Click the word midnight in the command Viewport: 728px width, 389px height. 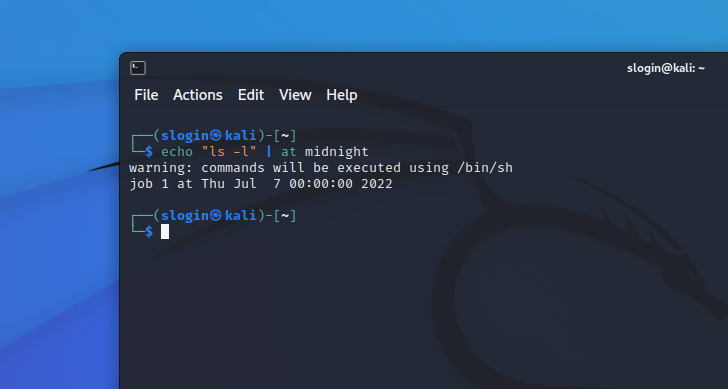[337, 152]
